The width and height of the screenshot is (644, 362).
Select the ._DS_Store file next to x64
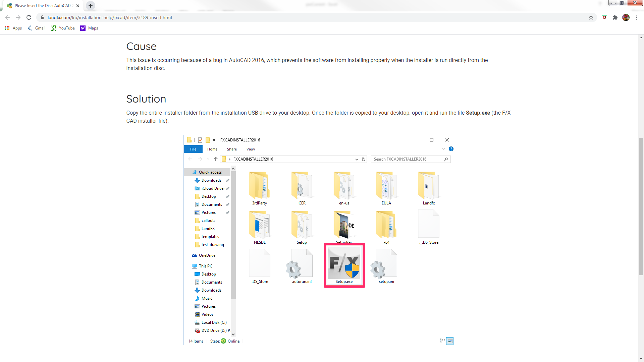click(x=429, y=224)
